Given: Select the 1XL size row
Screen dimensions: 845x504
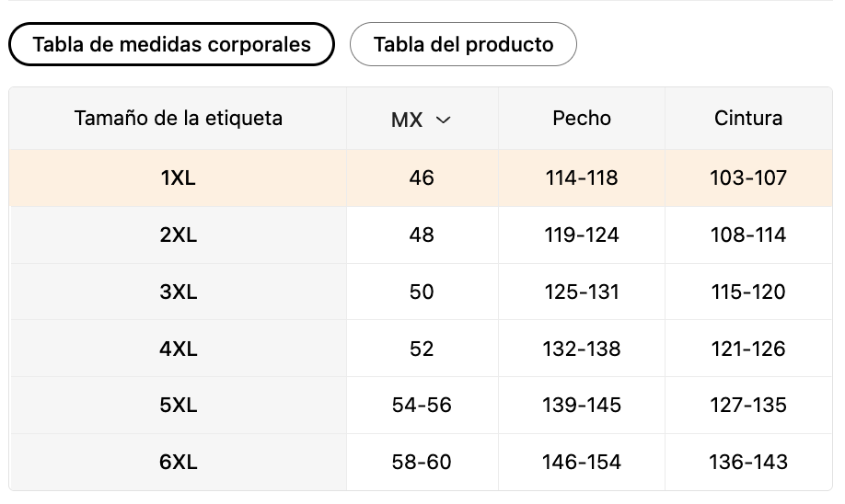Looking at the screenshot, I should [x=421, y=178].
